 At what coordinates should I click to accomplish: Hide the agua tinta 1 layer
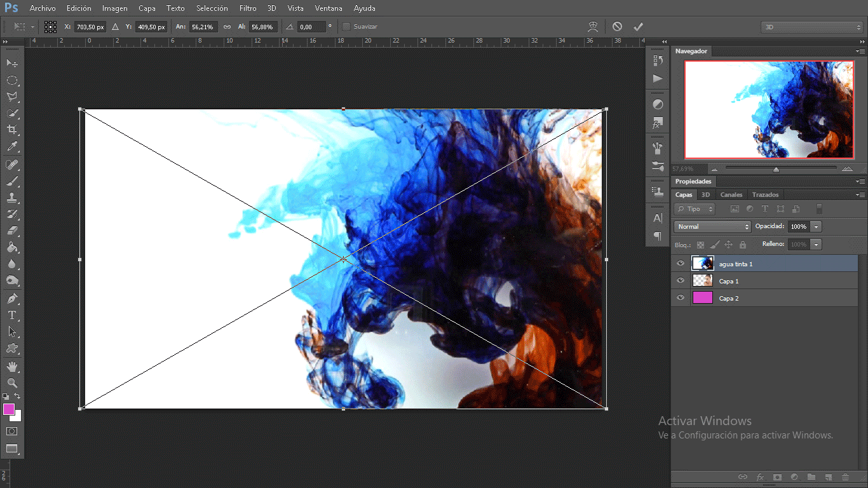coord(681,264)
